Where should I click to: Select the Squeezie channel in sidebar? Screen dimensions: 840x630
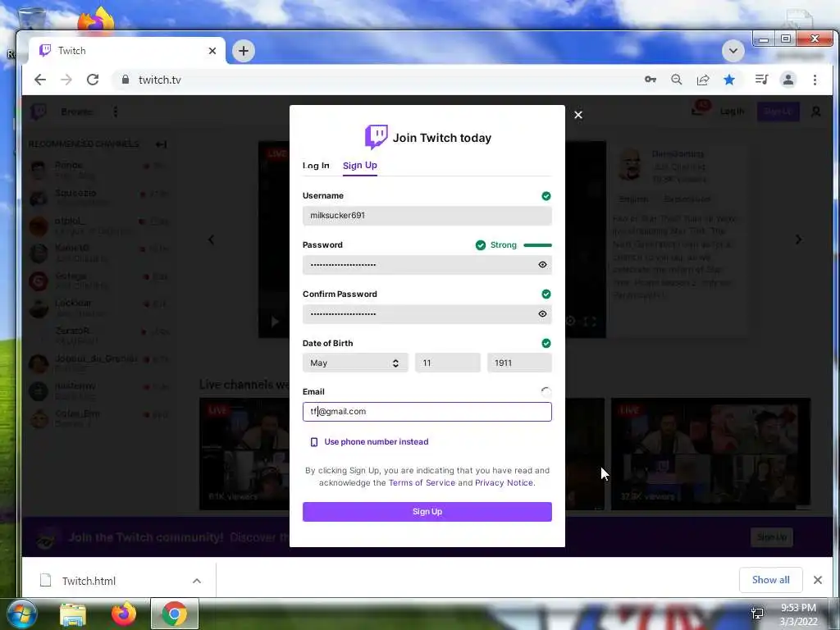pyautogui.click(x=99, y=197)
